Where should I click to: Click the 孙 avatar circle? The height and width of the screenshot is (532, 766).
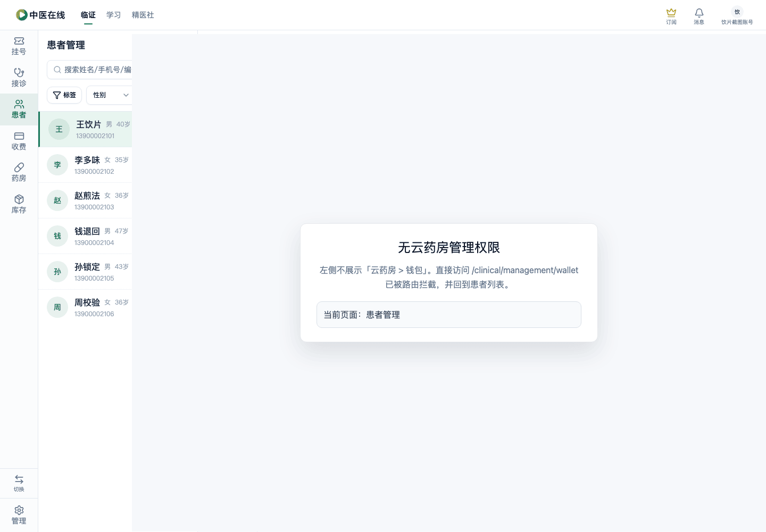[x=57, y=272]
